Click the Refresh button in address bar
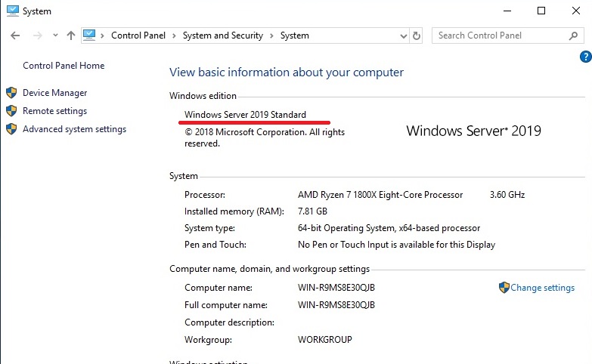The width and height of the screenshot is (592, 364). click(x=416, y=35)
